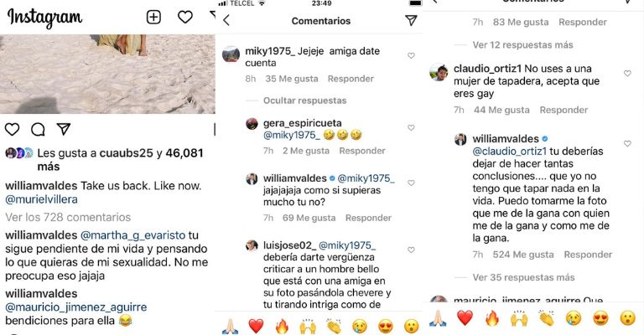Expand Ver 12 respuestas más
This screenshot has width=644, height=335.
(522, 44)
